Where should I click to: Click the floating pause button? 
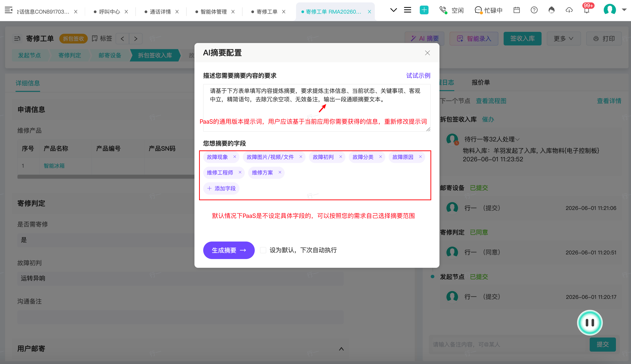pos(590,322)
